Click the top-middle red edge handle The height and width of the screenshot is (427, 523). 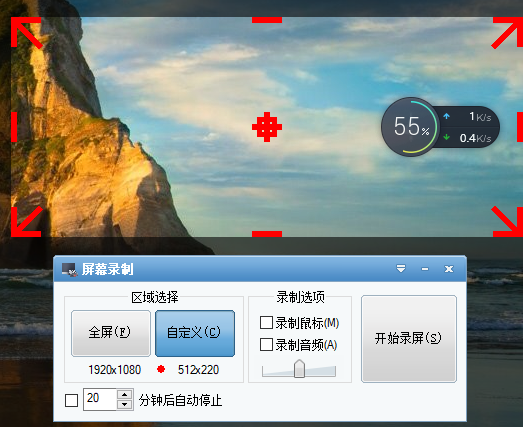tap(267, 20)
